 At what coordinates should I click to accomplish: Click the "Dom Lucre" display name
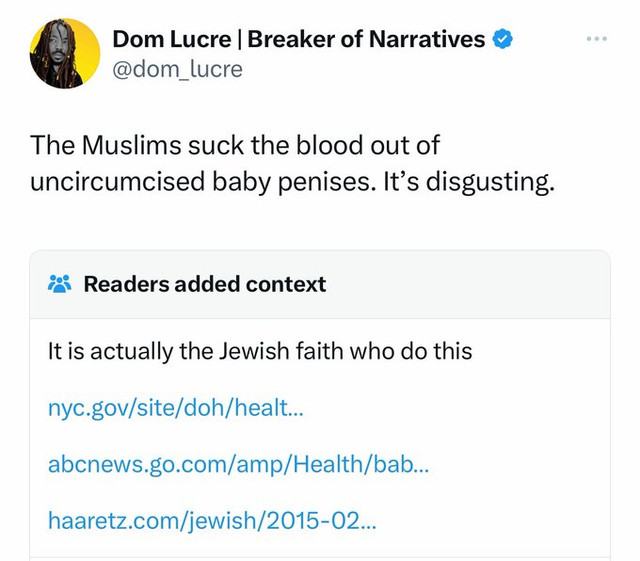[x=172, y=40]
